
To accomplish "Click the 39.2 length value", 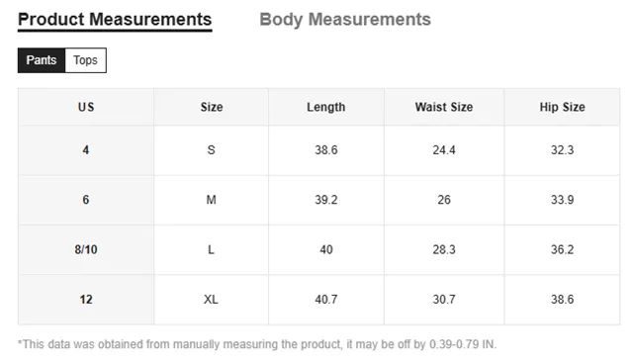I will 326,200.
